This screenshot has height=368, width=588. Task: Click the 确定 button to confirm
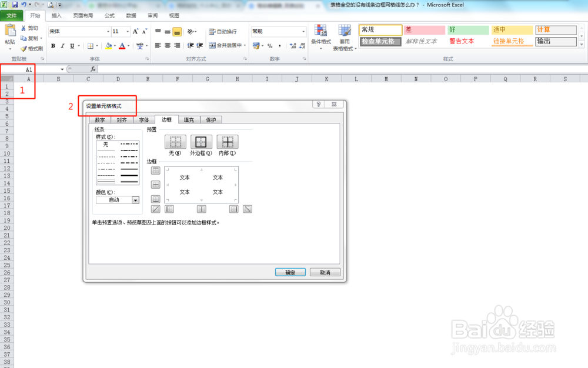point(290,272)
